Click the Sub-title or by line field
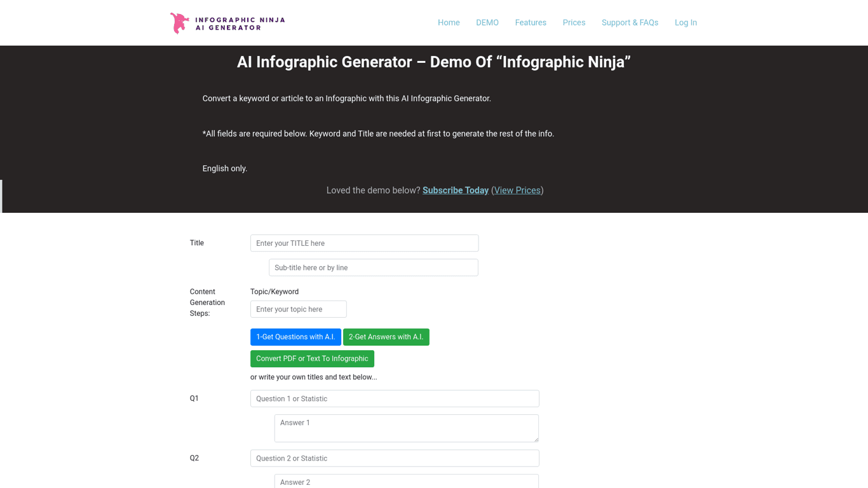The width and height of the screenshot is (868, 488). click(x=373, y=268)
